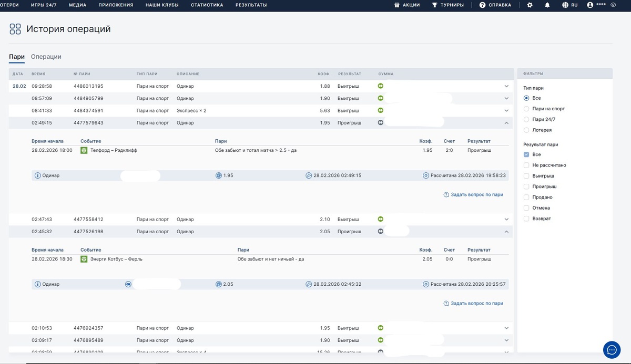This screenshot has width=631, height=364.
Task: Expand bet 4476924357 row chevron
Action: click(x=506, y=328)
